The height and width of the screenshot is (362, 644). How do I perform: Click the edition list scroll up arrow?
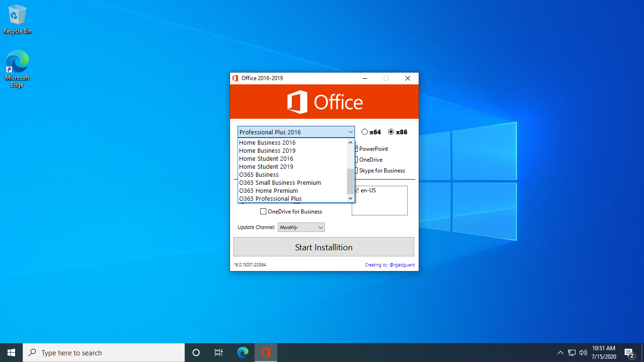click(x=350, y=142)
